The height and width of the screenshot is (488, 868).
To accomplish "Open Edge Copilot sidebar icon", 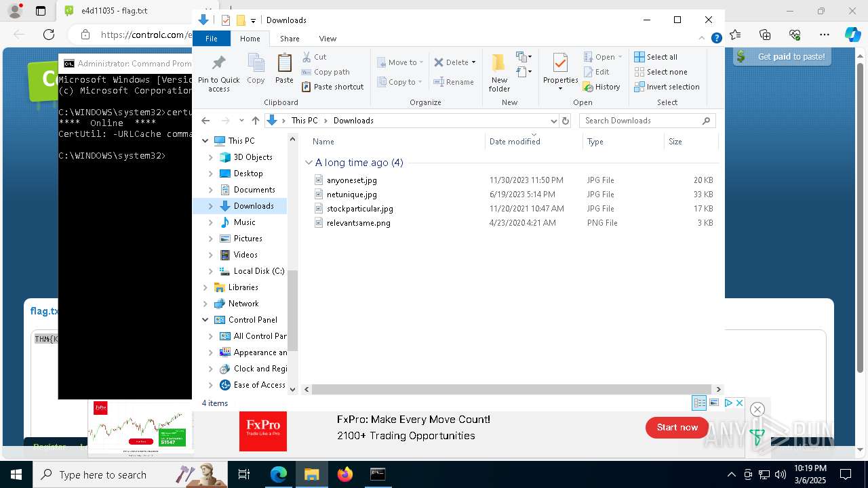I will tap(852, 35).
